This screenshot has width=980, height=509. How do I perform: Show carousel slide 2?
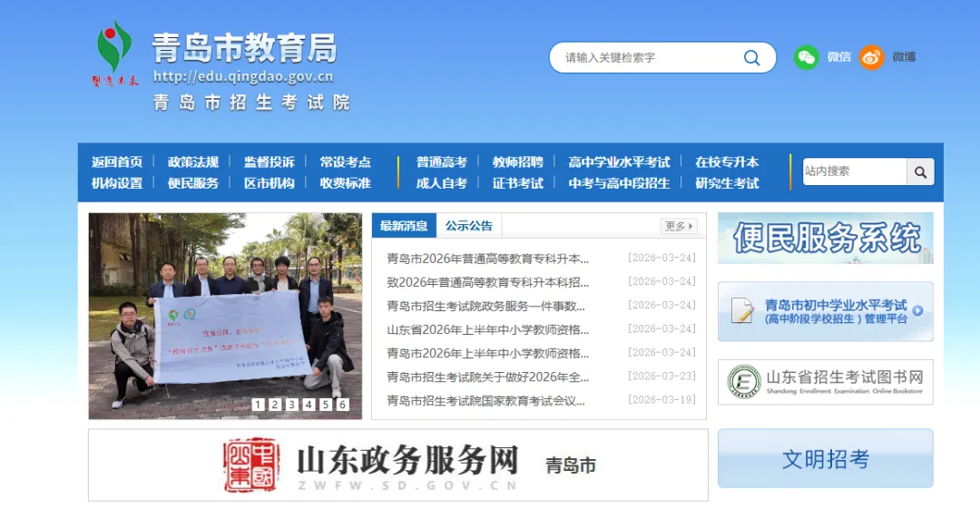tap(274, 405)
